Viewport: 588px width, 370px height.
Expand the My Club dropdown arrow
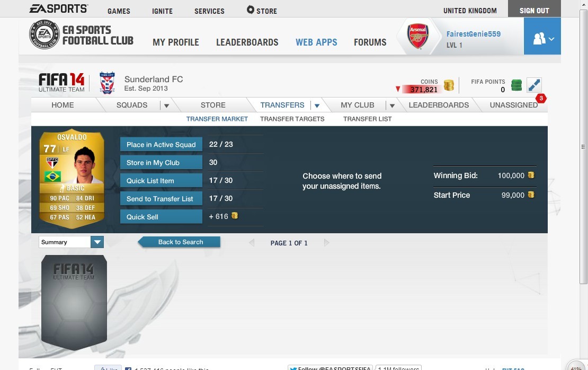(392, 105)
